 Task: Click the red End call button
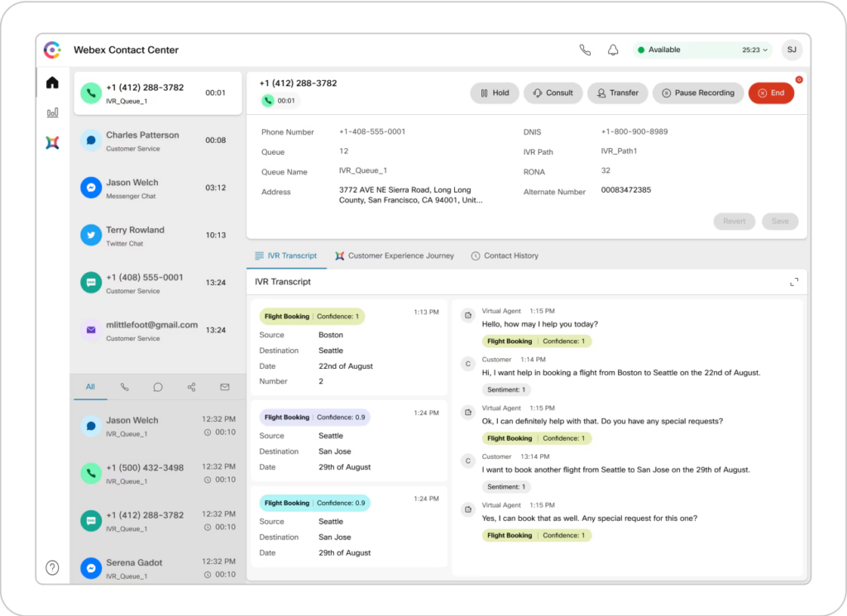coord(771,93)
